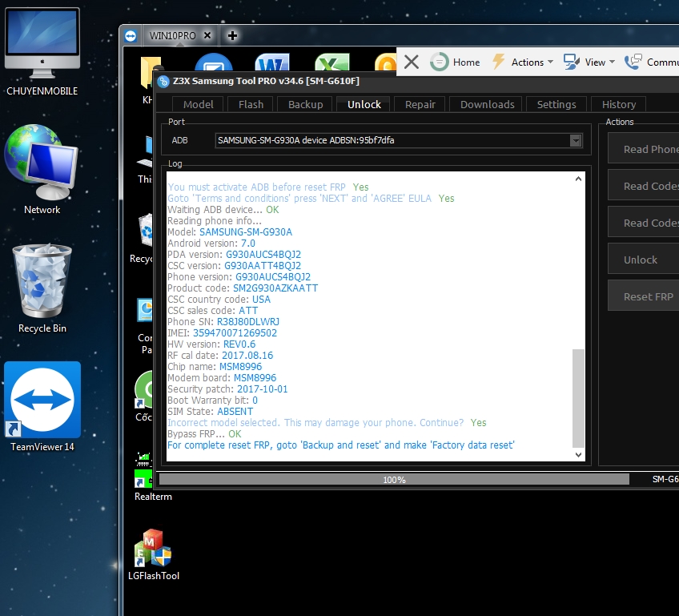This screenshot has height=616, width=679.
Task: Click CSC version G930AATT4BQJ2 in log
Action: click(x=263, y=266)
